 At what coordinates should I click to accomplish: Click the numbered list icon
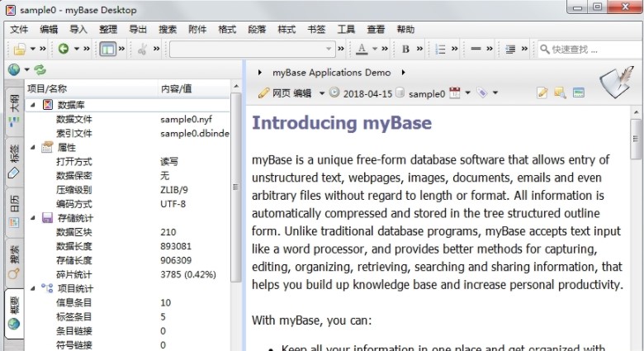tap(440, 50)
